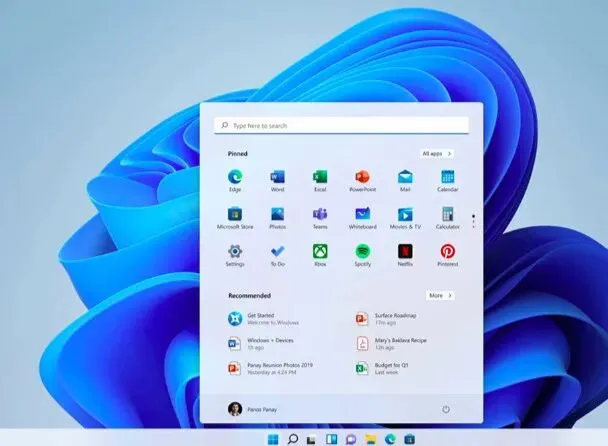Open Microsoft Store pinned app
Image resolution: width=608 pixels, height=446 pixels.
(235, 218)
